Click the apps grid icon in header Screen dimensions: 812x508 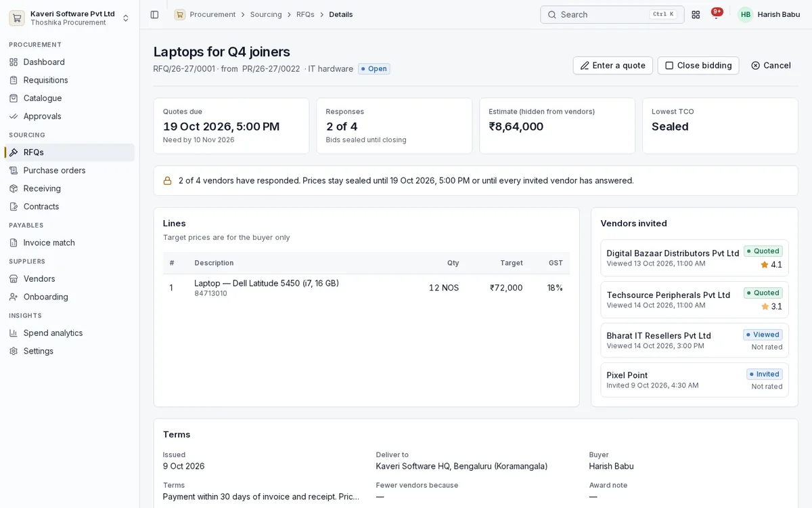click(696, 14)
